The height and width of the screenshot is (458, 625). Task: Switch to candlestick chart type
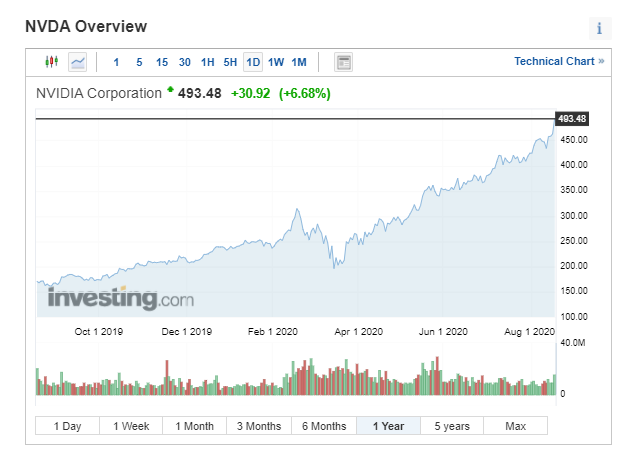click(x=53, y=62)
